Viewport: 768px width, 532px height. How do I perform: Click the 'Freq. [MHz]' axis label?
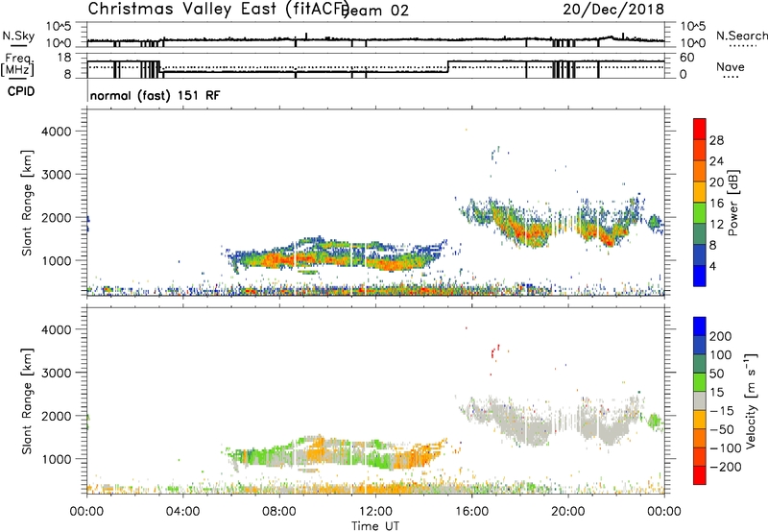click(x=18, y=64)
